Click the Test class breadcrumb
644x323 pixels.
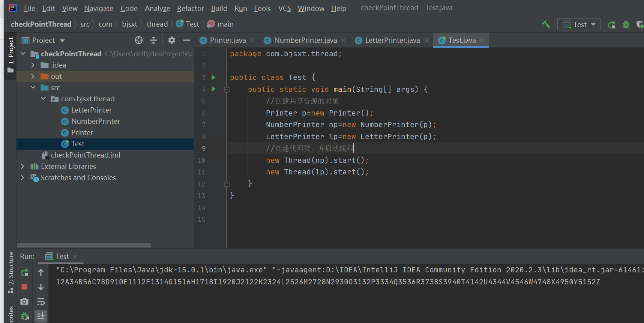coord(188,24)
